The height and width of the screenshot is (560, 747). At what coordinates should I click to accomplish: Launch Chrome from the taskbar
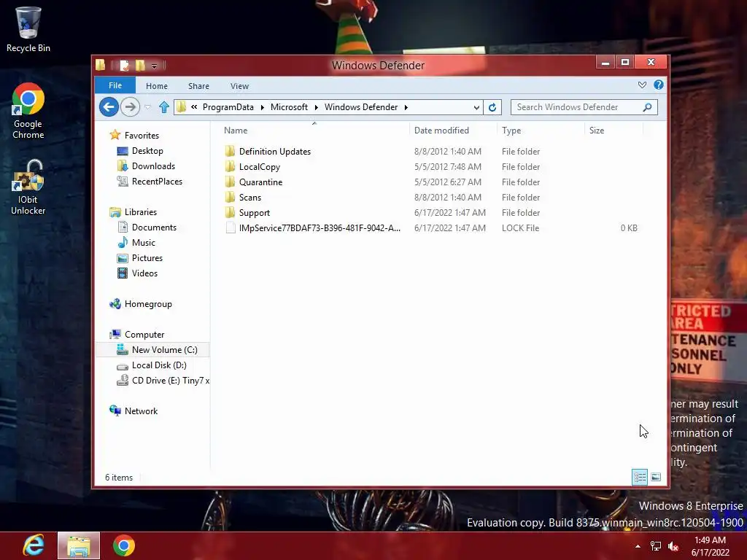(124, 545)
